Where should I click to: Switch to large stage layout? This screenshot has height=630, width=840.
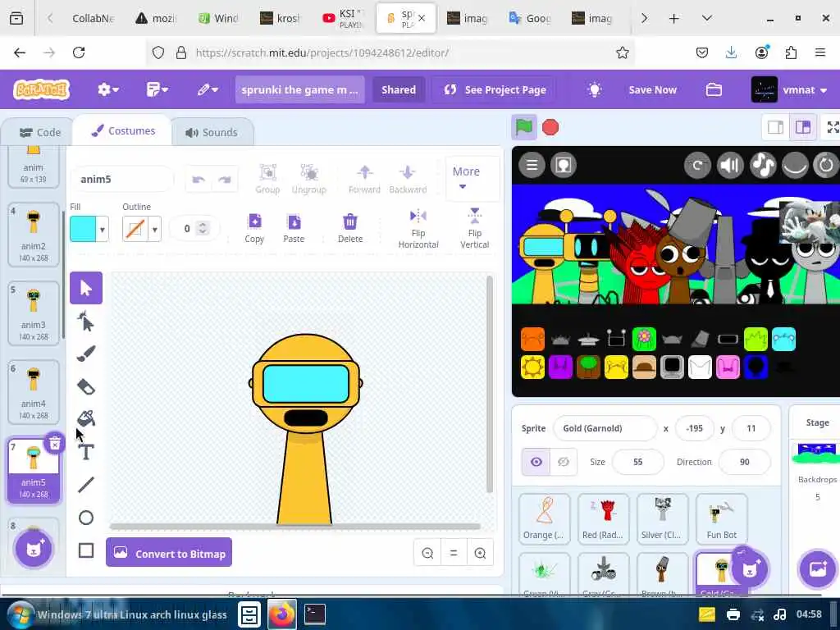[802, 127]
